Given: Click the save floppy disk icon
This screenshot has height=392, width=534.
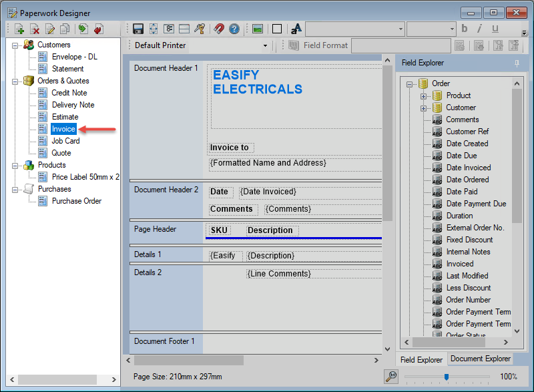Looking at the screenshot, I should tap(138, 29).
